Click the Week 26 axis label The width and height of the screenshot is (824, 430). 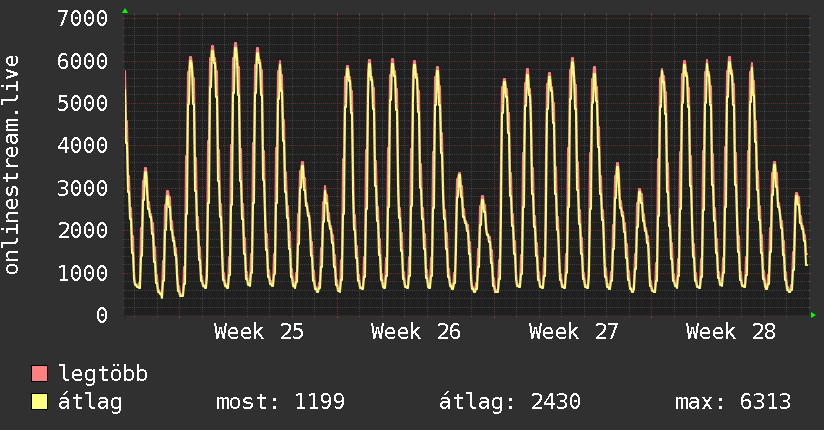coord(416,332)
